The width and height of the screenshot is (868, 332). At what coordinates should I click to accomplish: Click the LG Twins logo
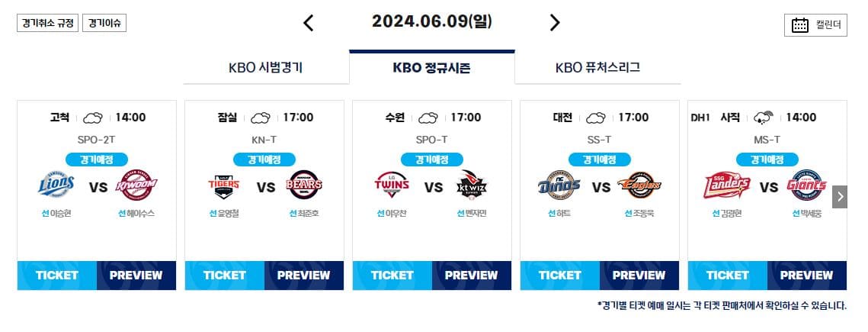(x=392, y=185)
